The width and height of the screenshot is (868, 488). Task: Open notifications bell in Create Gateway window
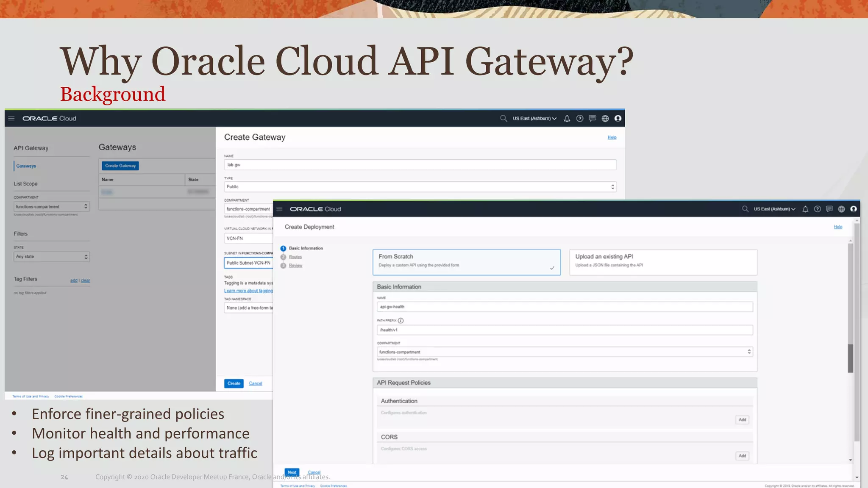pos(567,119)
